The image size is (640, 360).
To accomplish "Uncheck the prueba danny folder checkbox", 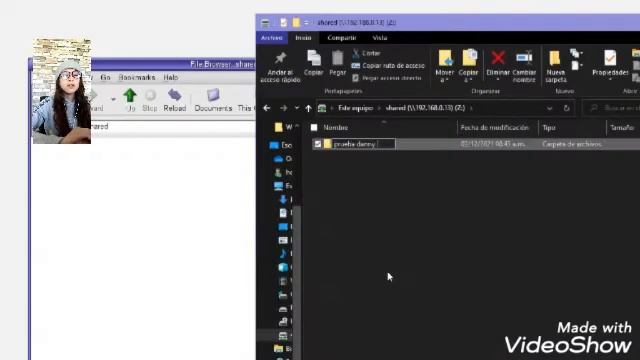I will tap(318, 144).
